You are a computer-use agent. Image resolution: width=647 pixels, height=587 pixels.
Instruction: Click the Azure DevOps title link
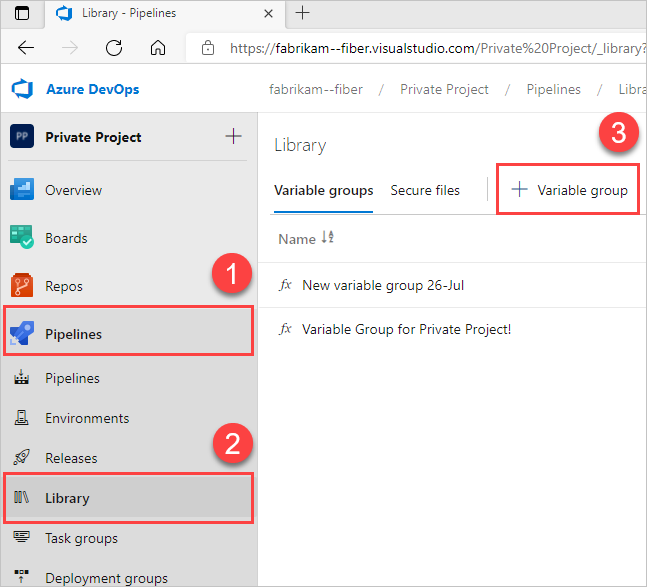[92, 89]
